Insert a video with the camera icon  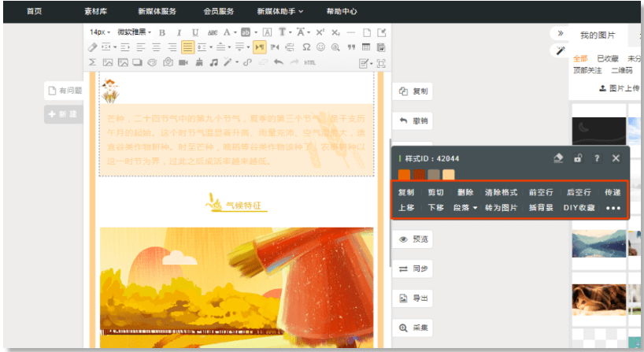click(x=183, y=62)
